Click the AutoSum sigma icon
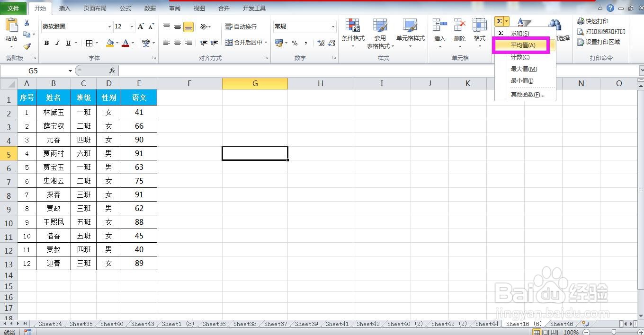 499,21
